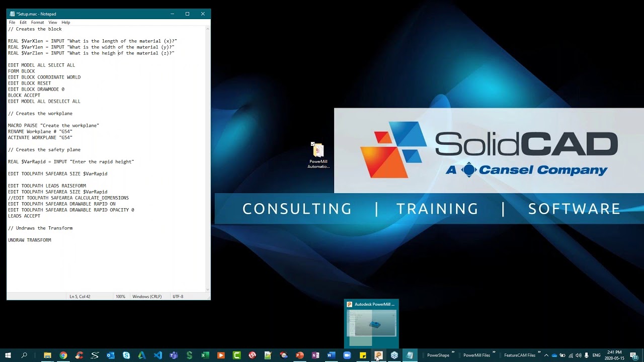
Task: Open Microsoft Teams from taskbar
Action: [174, 355]
